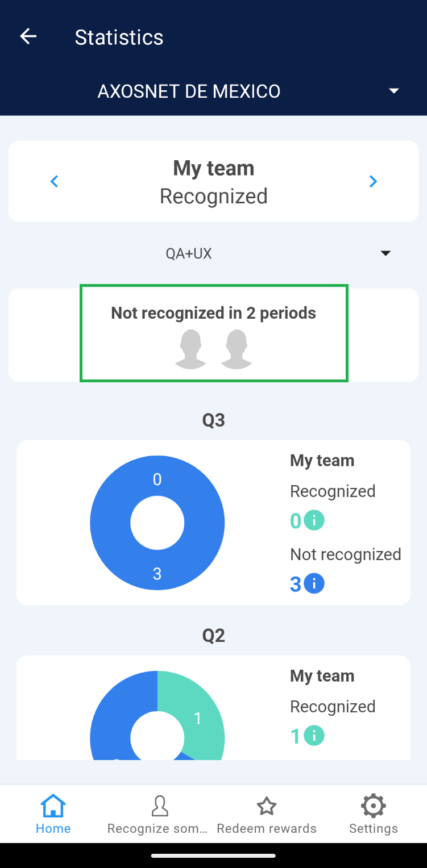
Task: Open Redeem rewards tab
Action: tap(267, 813)
